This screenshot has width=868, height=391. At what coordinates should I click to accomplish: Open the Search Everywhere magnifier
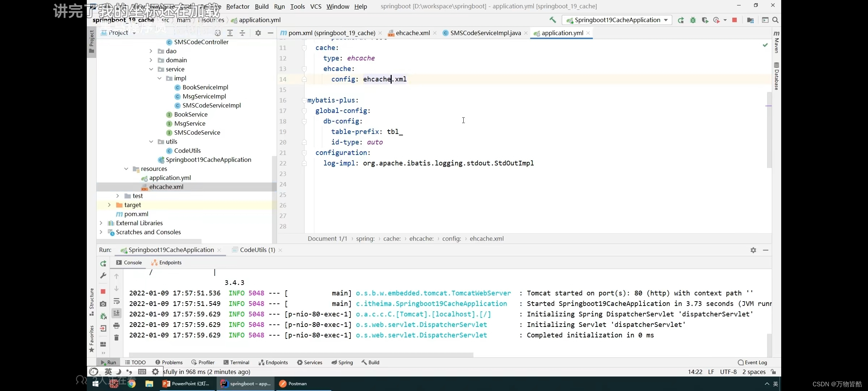click(775, 20)
